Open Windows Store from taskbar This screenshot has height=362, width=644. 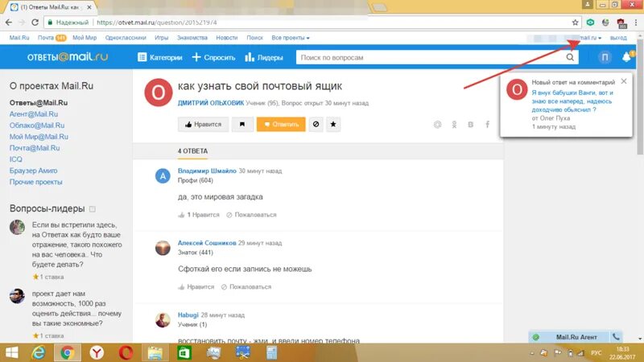click(184, 352)
